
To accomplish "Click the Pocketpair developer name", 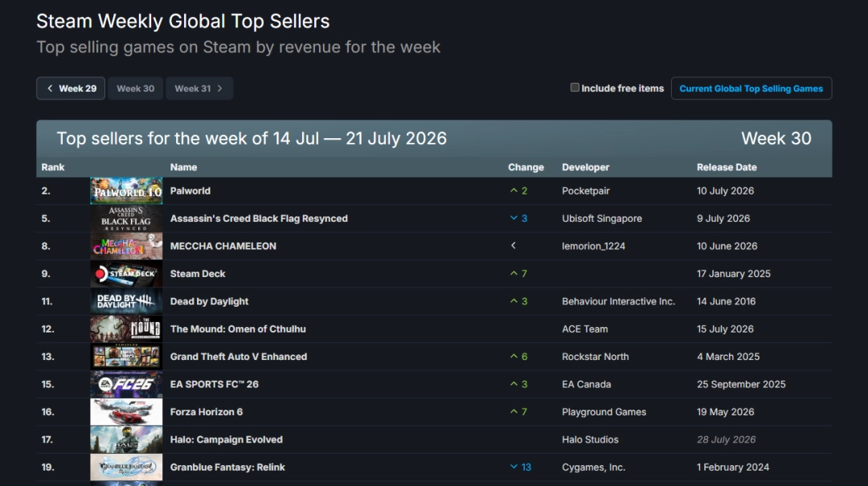I will coord(586,191).
